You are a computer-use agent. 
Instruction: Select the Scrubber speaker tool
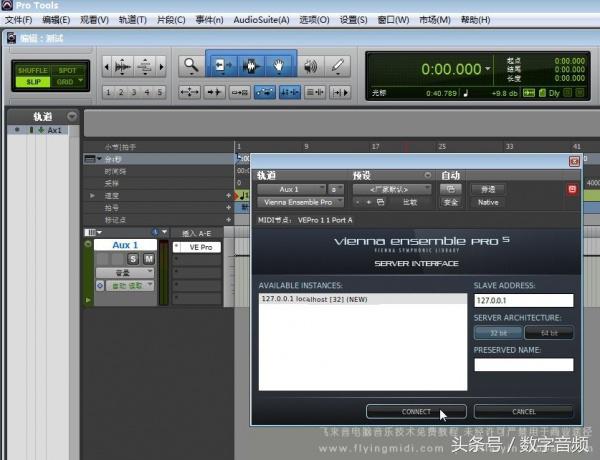tap(310, 66)
